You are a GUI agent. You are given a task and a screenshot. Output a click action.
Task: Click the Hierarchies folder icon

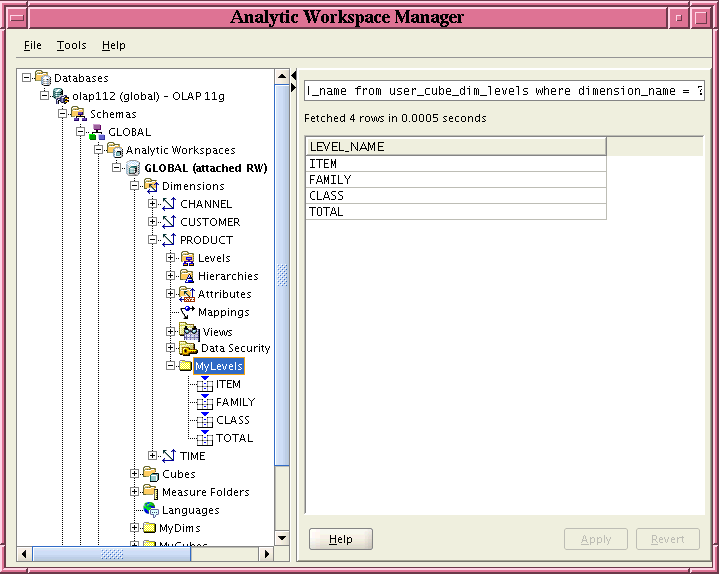186,276
